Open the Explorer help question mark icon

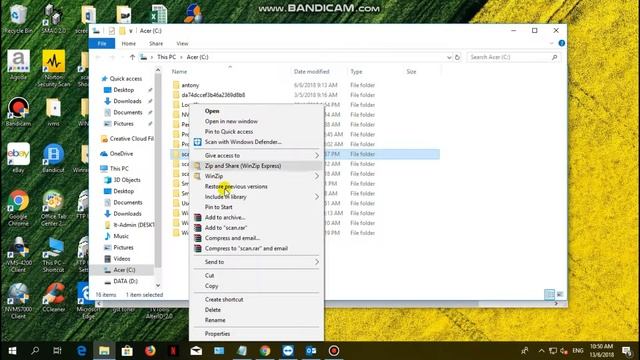click(562, 43)
